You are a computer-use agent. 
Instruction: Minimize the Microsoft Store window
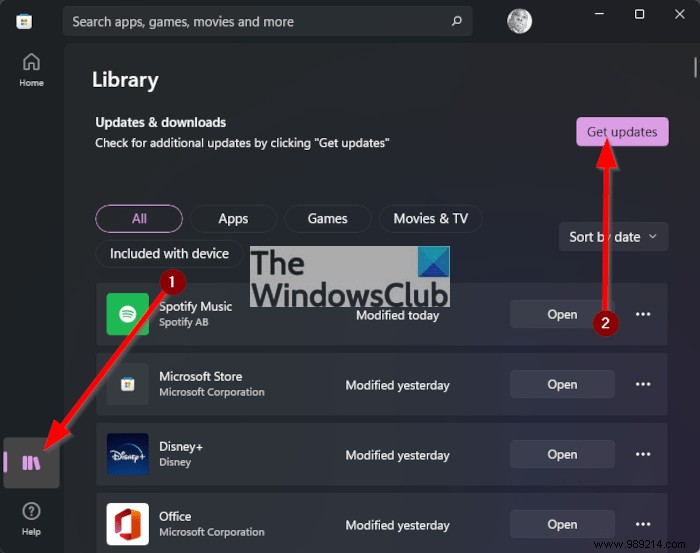point(600,14)
